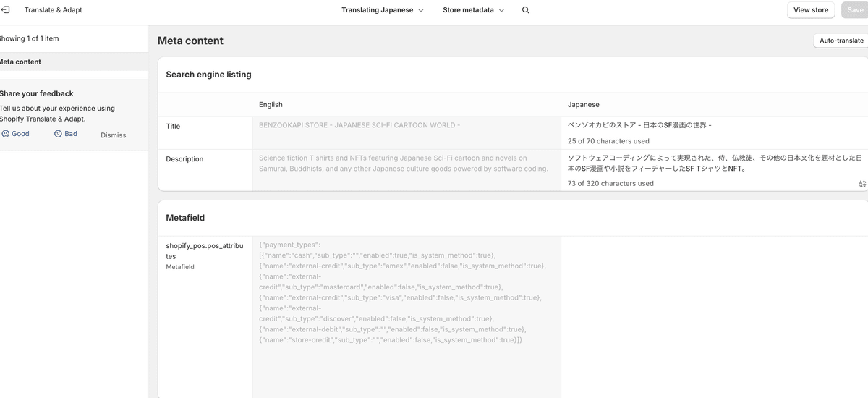The width and height of the screenshot is (868, 398).
Task: Open the Translating Japanese language dropdown
Action: [x=383, y=10]
